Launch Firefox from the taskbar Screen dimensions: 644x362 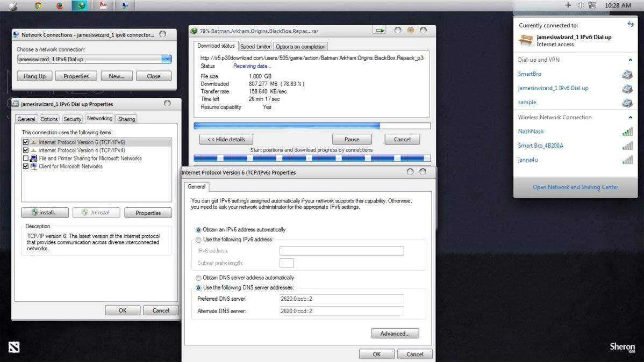[x=60, y=5]
